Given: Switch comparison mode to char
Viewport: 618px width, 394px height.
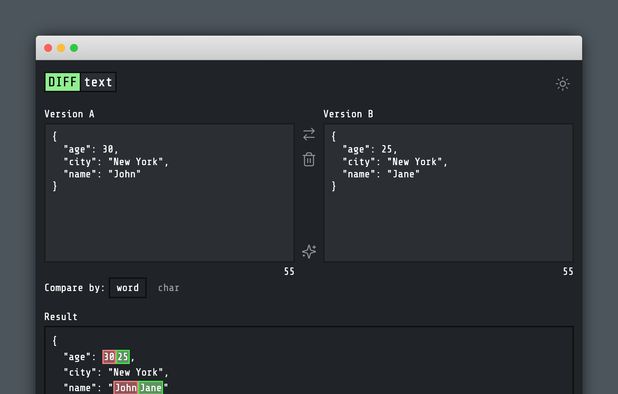Looking at the screenshot, I should [x=168, y=288].
